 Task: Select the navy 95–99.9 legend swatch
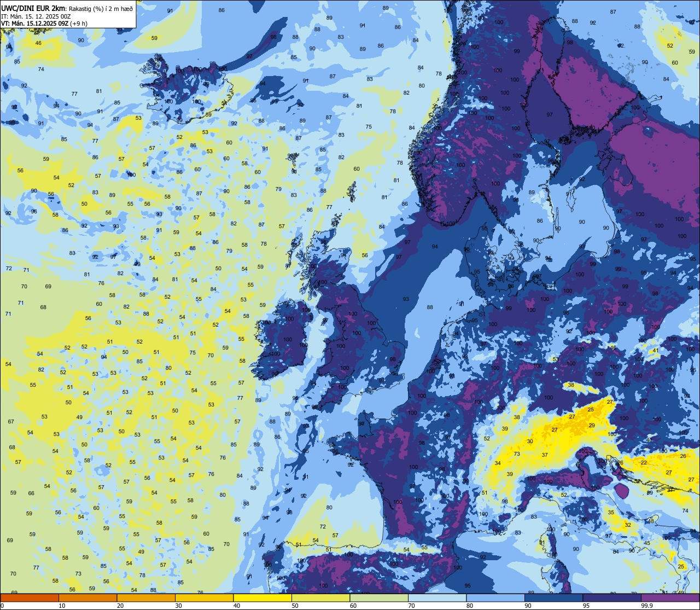coord(612,597)
